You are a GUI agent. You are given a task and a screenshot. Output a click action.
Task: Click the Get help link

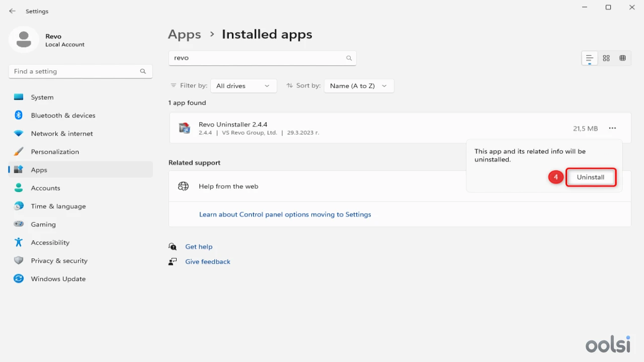click(199, 246)
